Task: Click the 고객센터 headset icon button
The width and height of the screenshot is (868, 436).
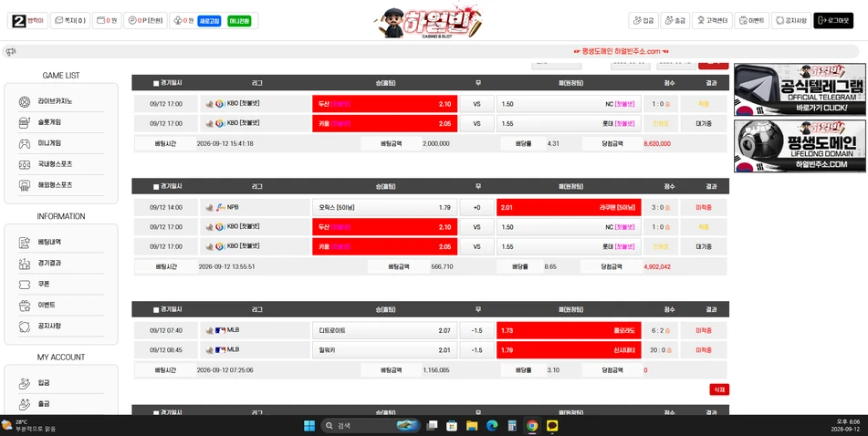Action: [701, 20]
